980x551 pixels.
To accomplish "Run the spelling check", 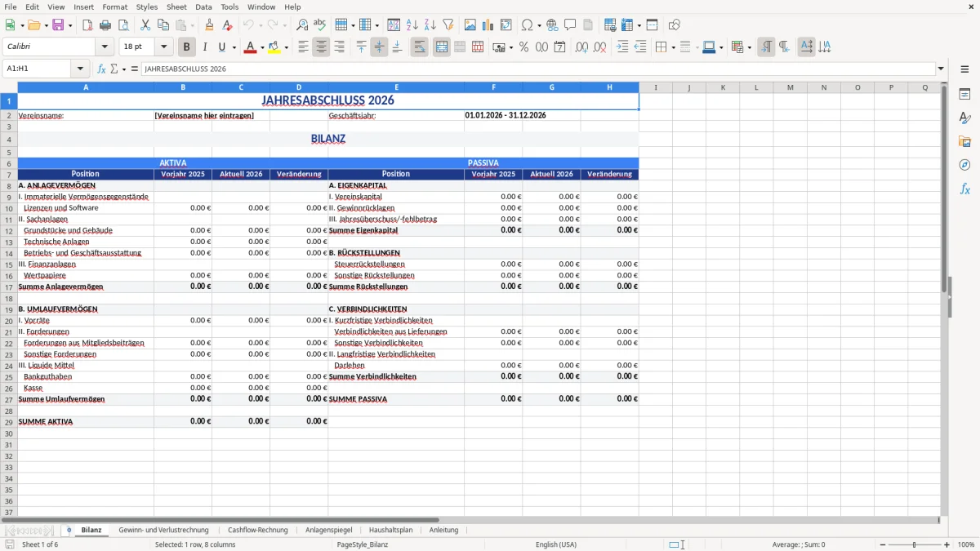I will pyautogui.click(x=319, y=24).
